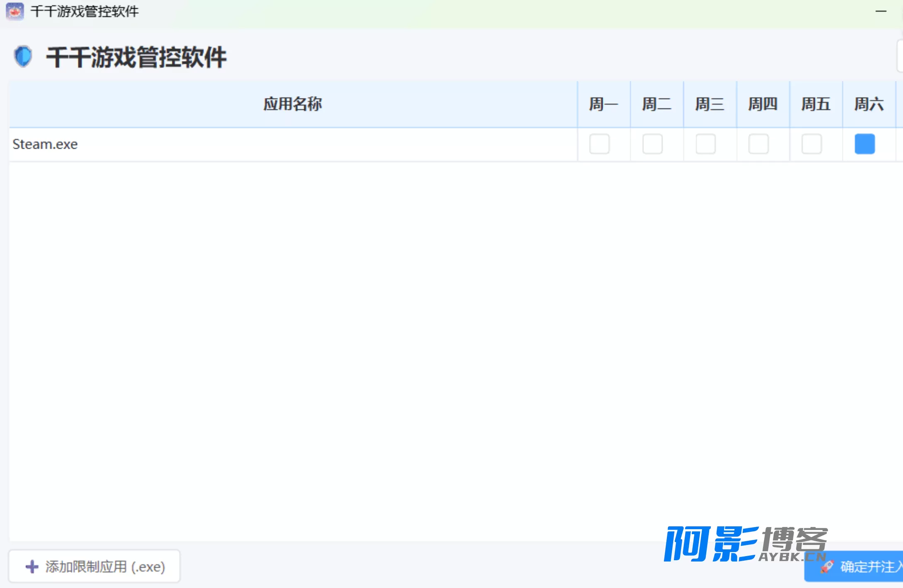Viewport: 903px width, 588px height.
Task: Enable 周一 checkbox for Steam.exe
Action: (x=599, y=144)
